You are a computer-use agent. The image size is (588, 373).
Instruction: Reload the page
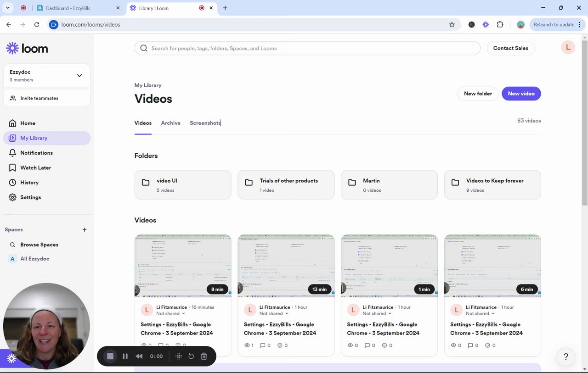pos(37,24)
